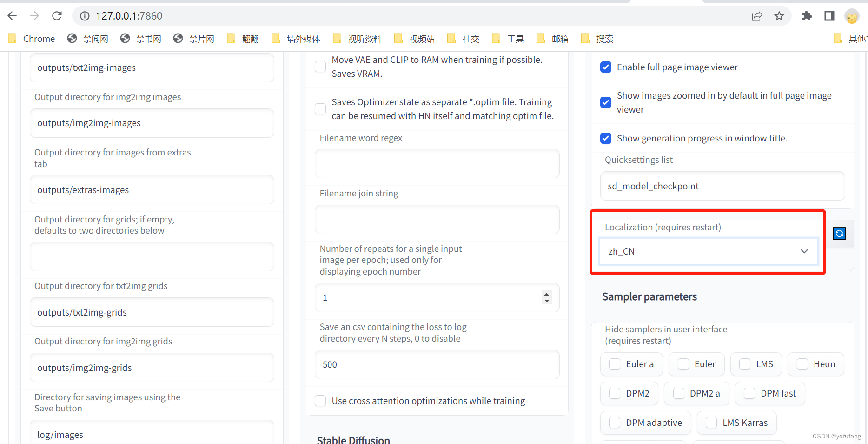Open the 禁片网 bookmark
The height and width of the screenshot is (444, 868).
194,39
